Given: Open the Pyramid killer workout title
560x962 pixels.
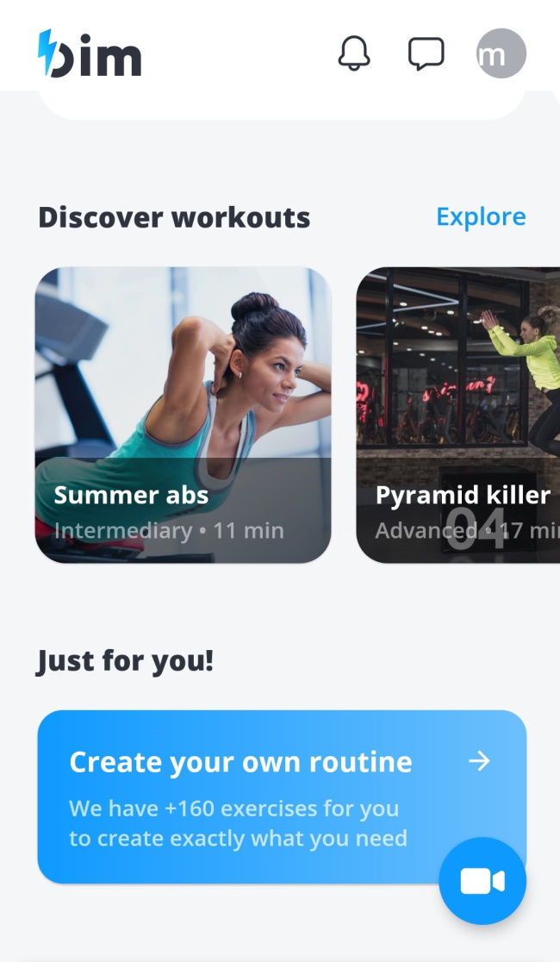Looking at the screenshot, I should pos(463,495).
